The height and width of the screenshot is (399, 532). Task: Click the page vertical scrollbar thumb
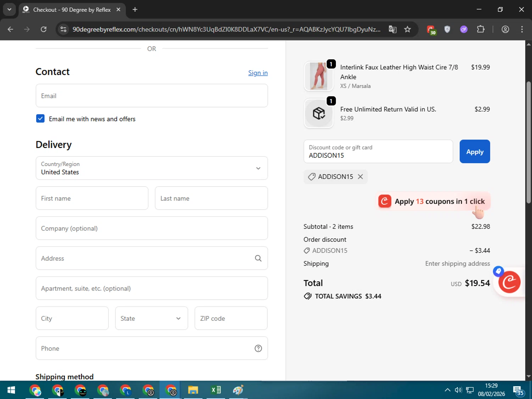point(528,142)
